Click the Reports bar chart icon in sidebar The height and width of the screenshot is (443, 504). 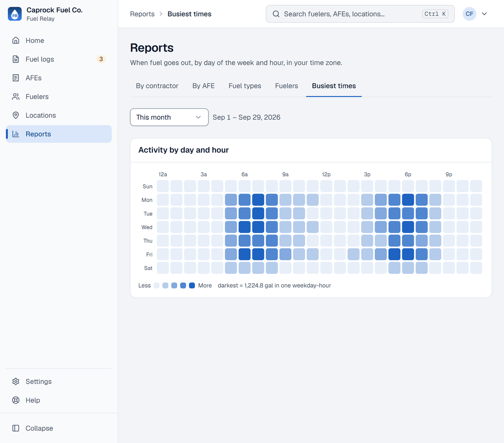pos(16,134)
